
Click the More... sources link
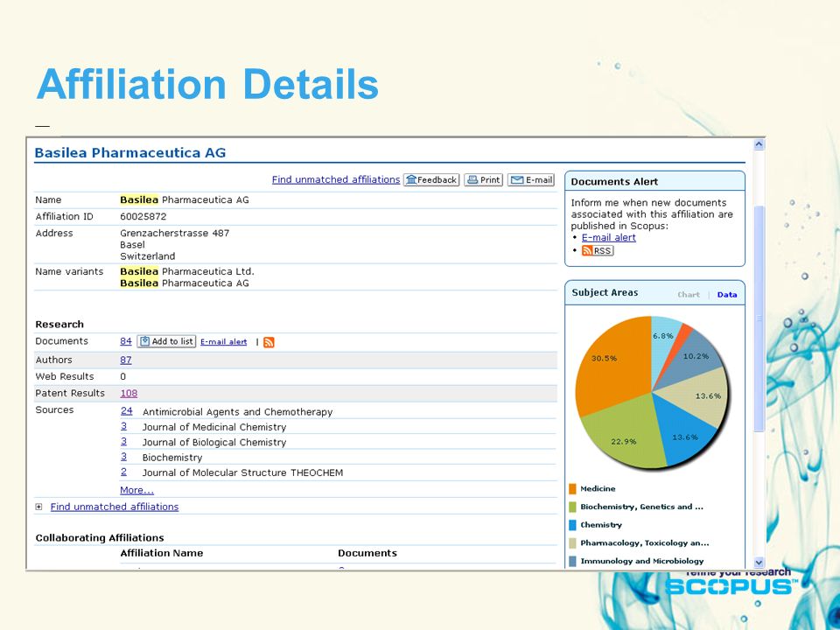(136, 490)
